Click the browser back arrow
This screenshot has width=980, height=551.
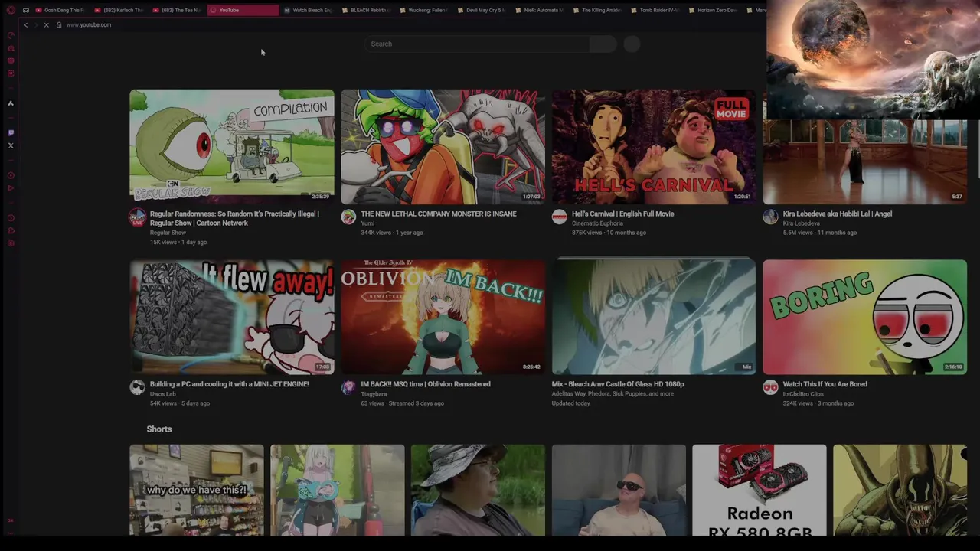pos(26,25)
